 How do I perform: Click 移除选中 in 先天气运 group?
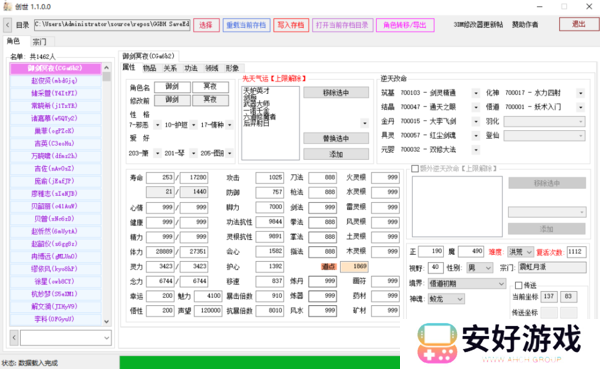point(336,93)
